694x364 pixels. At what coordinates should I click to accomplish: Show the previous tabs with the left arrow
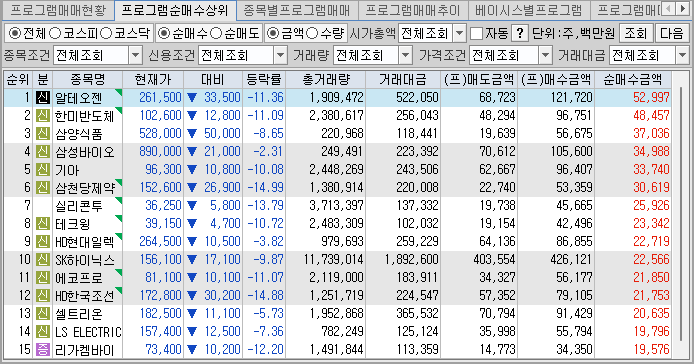tap(669, 8)
